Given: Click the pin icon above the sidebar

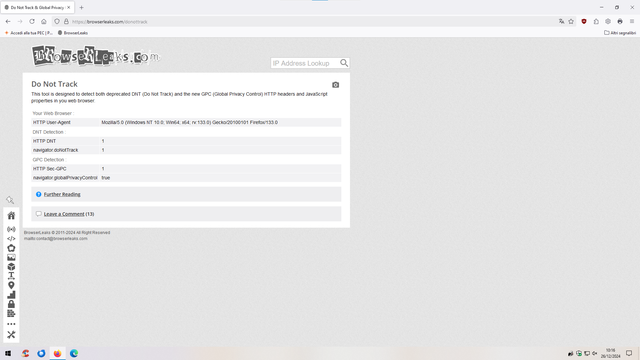Looking at the screenshot, I should tap(10, 200).
